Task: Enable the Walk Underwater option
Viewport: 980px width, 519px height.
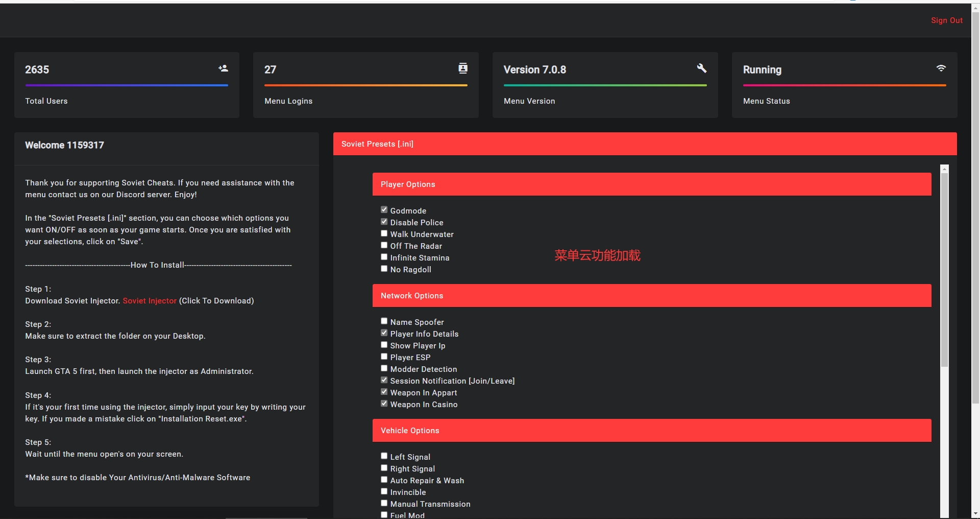Action: click(384, 233)
